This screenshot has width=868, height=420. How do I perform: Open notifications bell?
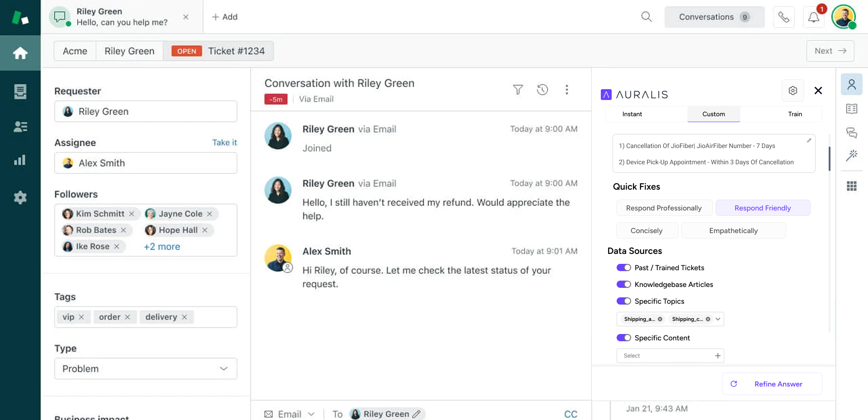[813, 17]
